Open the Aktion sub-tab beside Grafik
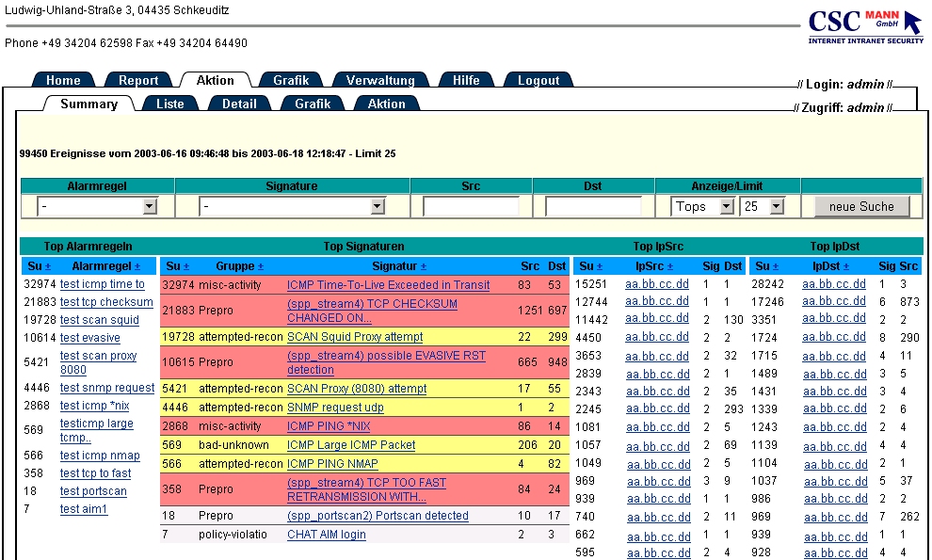This screenshot has width=932, height=560. point(386,104)
